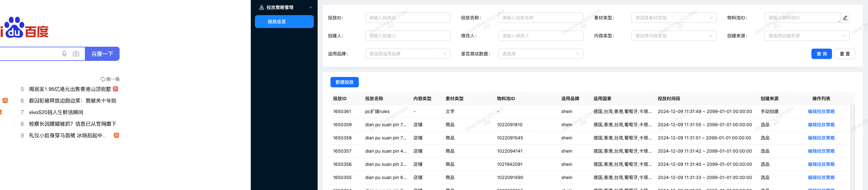The width and height of the screenshot is (868, 190).
Task: Select 投放总览 in the sidebar
Action: pyautogui.click(x=284, y=22)
